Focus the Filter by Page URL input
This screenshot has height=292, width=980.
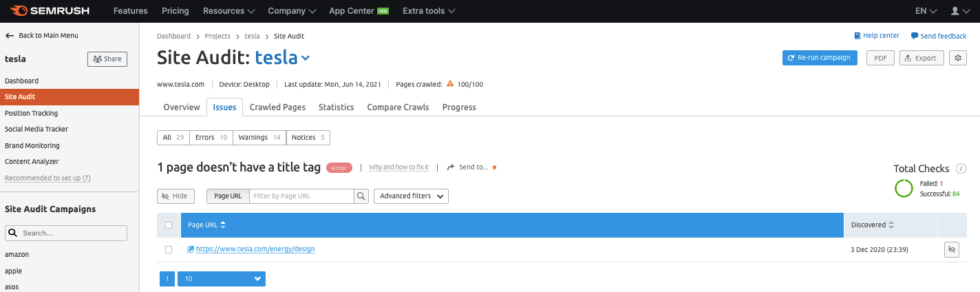[x=301, y=196]
